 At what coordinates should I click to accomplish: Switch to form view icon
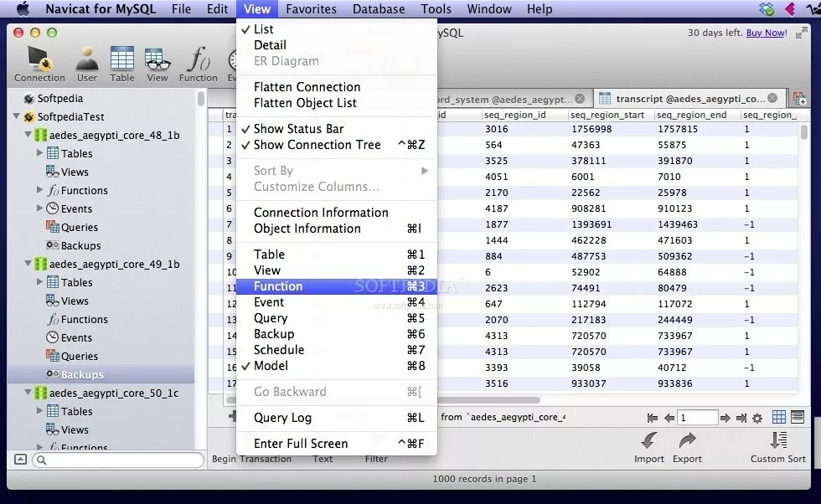(x=798, y=417)
